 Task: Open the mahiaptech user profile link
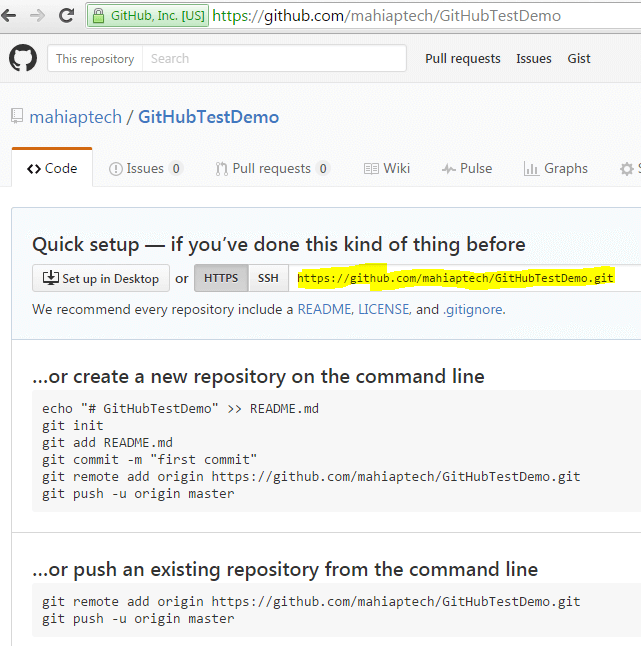[75, 117]
